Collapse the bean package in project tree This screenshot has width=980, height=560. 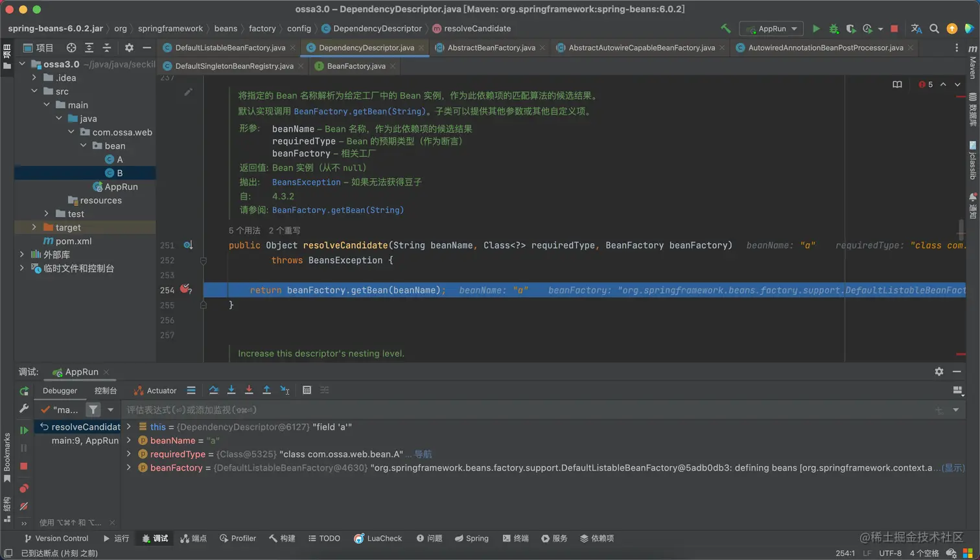tap(84, 146)
